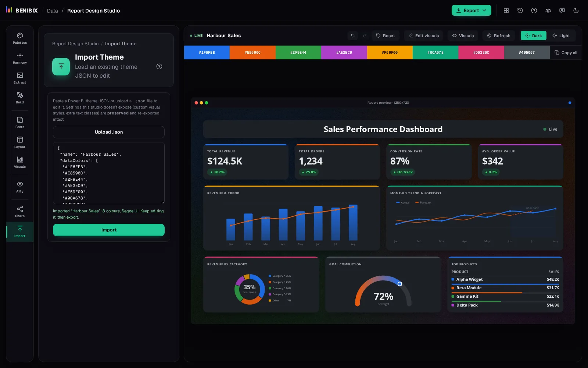Click Report Design Studio breadcrumb in panel
This screenshot has width=588, height=368.
75,43
